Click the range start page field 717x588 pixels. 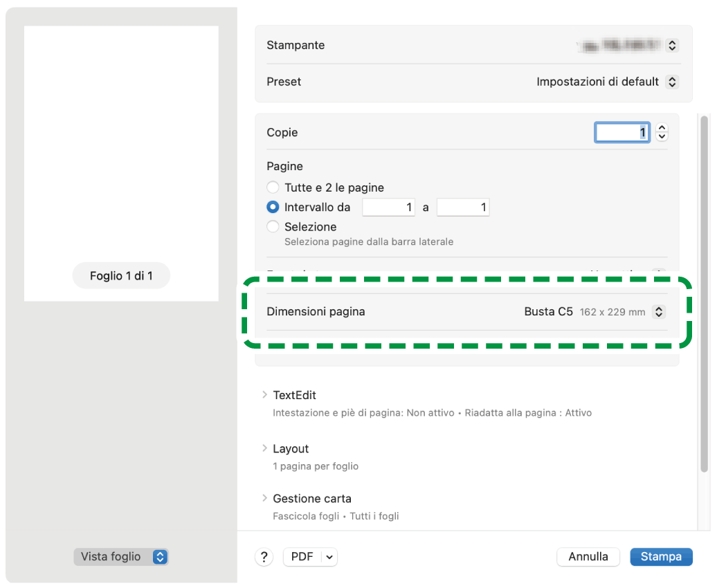tap(389, 207)
